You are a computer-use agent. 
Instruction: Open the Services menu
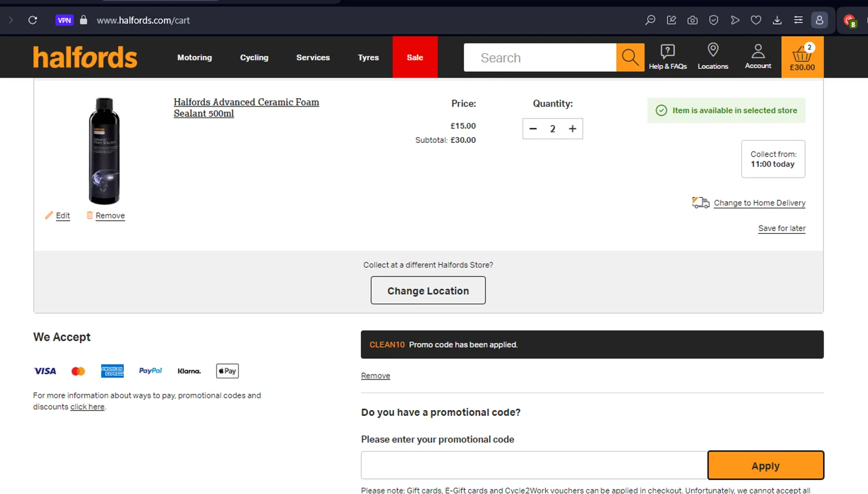[x=313, y=57]
